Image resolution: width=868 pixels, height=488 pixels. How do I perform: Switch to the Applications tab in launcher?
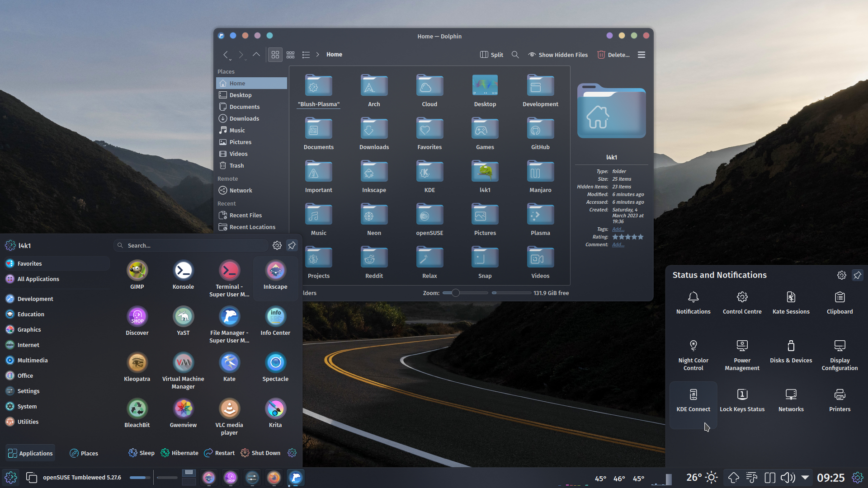point(30,453)
